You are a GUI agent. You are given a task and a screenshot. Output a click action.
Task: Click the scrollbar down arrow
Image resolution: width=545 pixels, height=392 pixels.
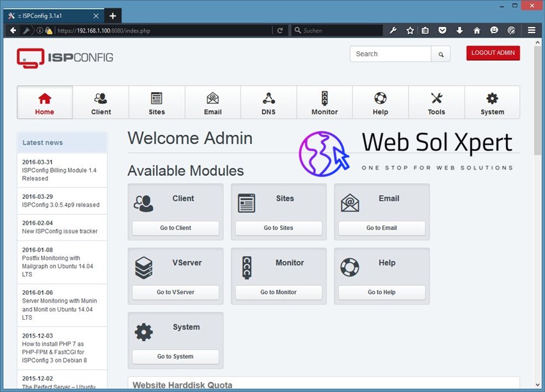click(538, 384)
